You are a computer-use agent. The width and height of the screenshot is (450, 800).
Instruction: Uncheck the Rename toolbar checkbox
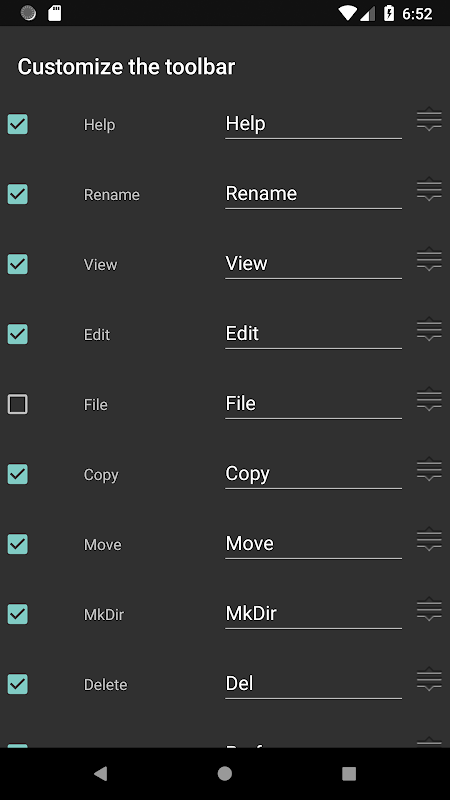tap(18, 194)
